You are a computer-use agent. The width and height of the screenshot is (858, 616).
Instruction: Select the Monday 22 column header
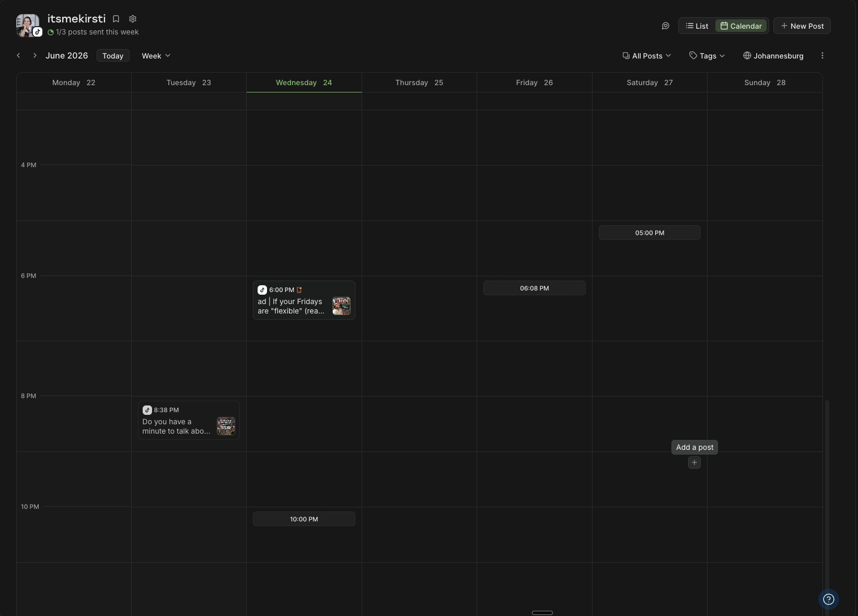[x=74, y=83]
